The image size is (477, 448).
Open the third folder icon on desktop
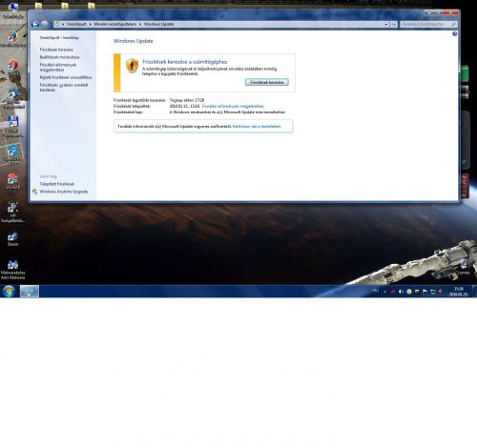pyautogui.click(x=92, y=5)
